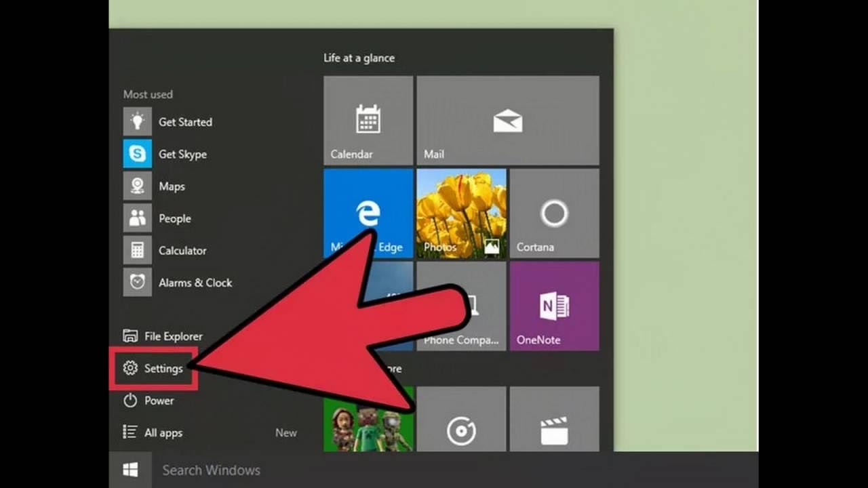Focus the Search Windows box
This screenshot has height=488, width=868.
tap(211, 470)
